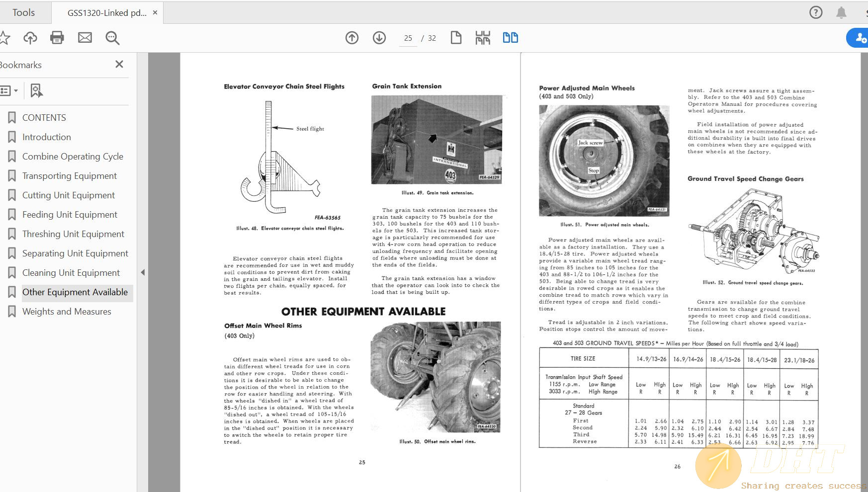Screen dimensions: 868x492
Task: Open notifications bell icon
Action: (x=841, y=12)
